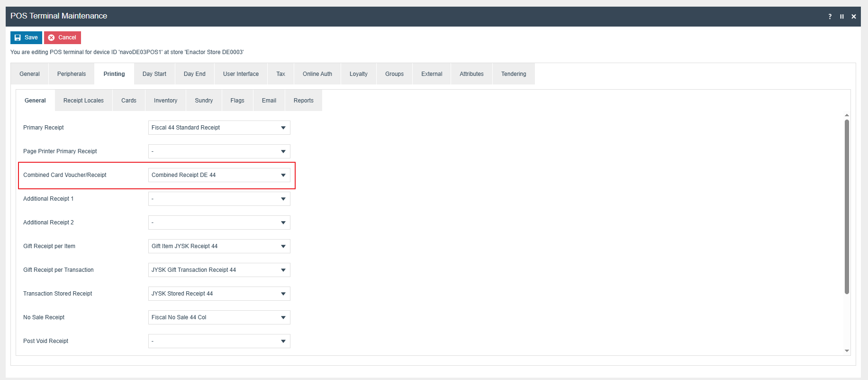
Task: Cancel editing the POS terminal
Action: 63,37
